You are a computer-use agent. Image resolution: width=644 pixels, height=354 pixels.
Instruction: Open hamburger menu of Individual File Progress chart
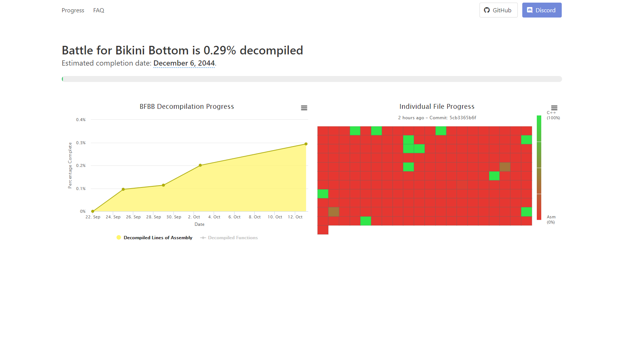[x=554, y=108]
